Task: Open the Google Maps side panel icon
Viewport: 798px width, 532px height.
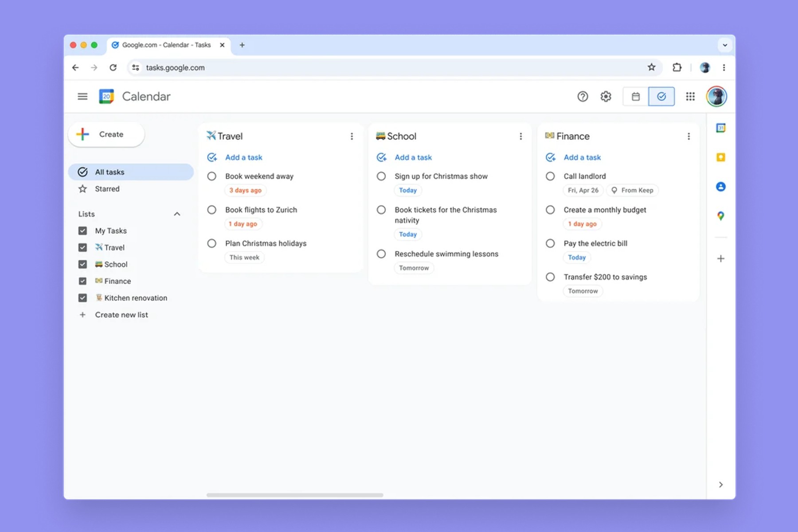Action: (720, 216)
